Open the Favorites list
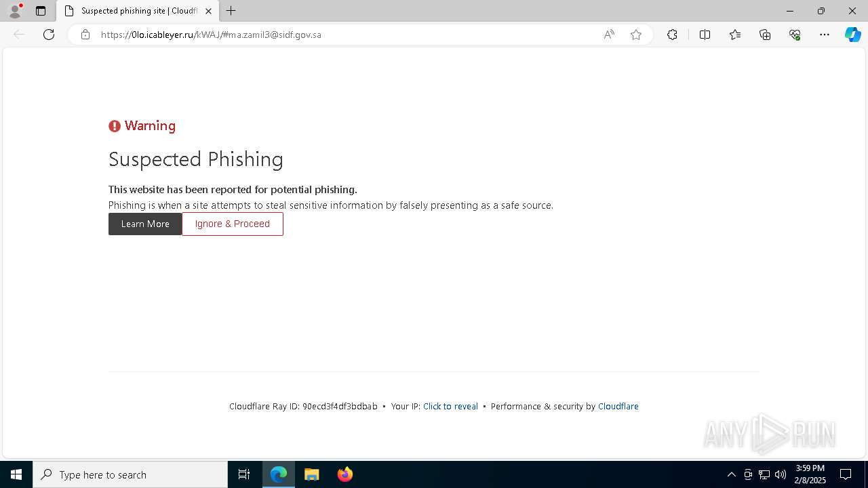Screen dimensions: 868x488 735,35
